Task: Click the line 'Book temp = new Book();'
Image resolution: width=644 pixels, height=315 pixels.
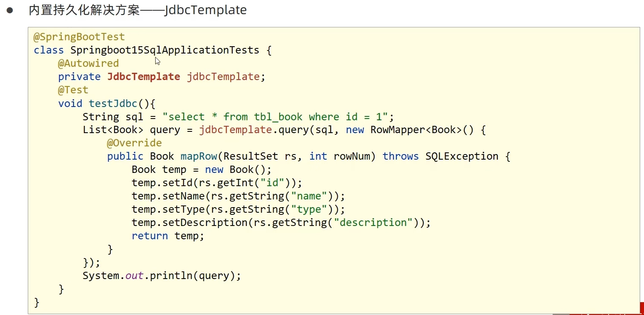Action: pyautogui.click(x=201, y=169)
